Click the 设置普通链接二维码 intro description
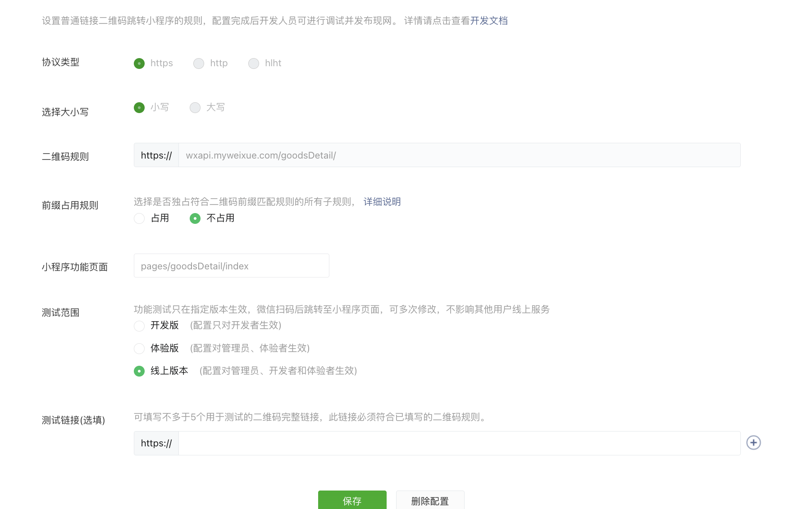This screenshot has width=812, height=509. point(256,21)
